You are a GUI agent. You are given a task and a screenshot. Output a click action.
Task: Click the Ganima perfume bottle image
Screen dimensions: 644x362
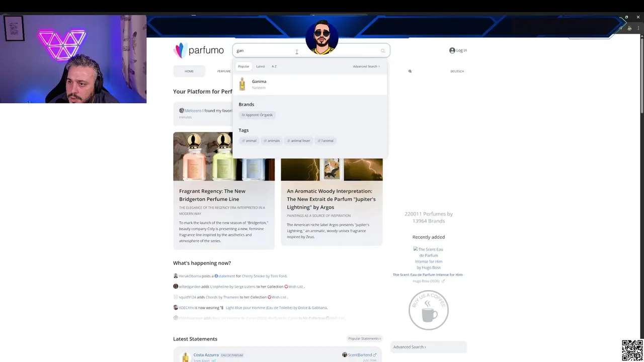[x=243, y=84]
